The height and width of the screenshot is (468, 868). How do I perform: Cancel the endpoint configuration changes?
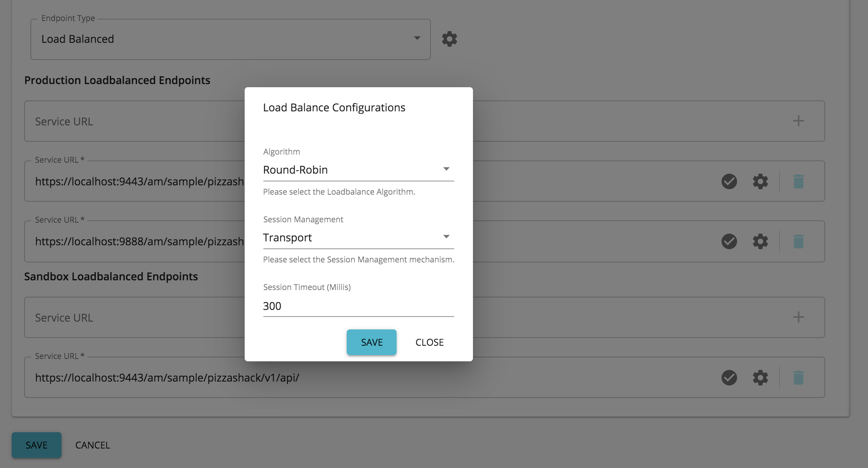[x=92, y=445]
